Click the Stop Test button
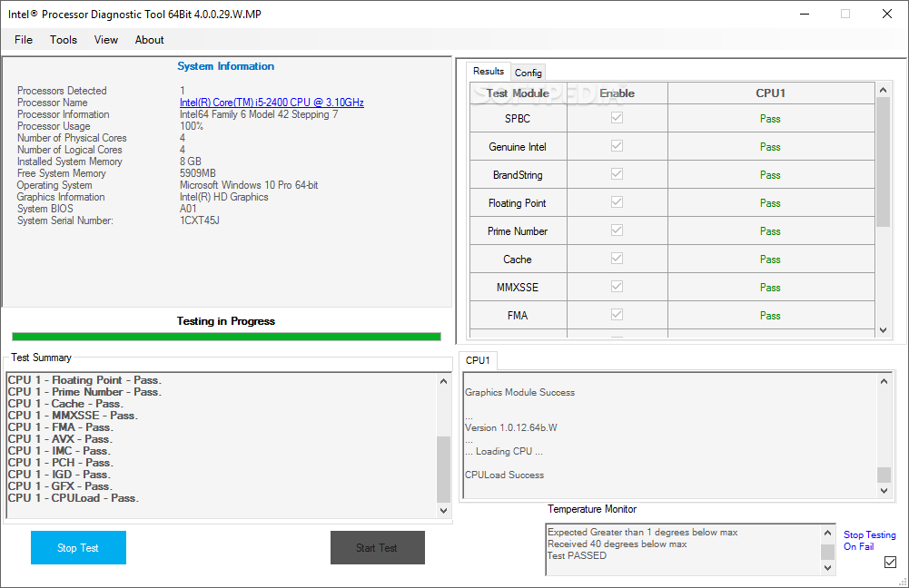This screenshot has width=909, height=588. click(78, 547)
